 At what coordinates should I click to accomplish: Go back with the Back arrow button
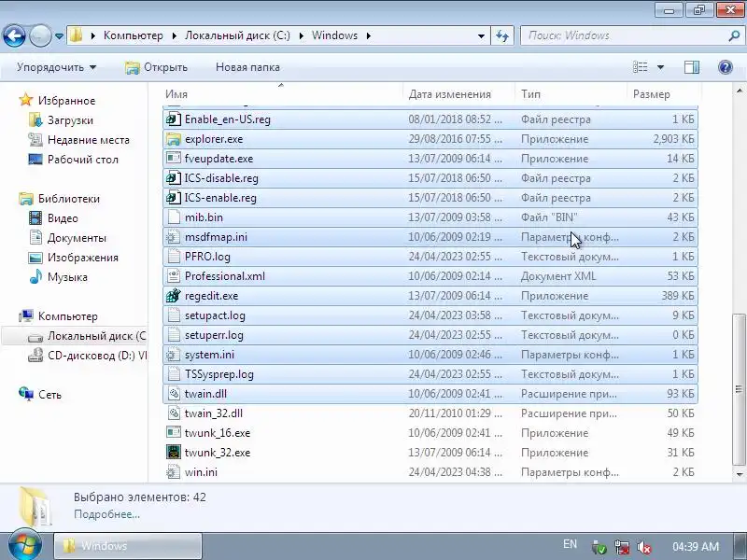click(14, 35)
